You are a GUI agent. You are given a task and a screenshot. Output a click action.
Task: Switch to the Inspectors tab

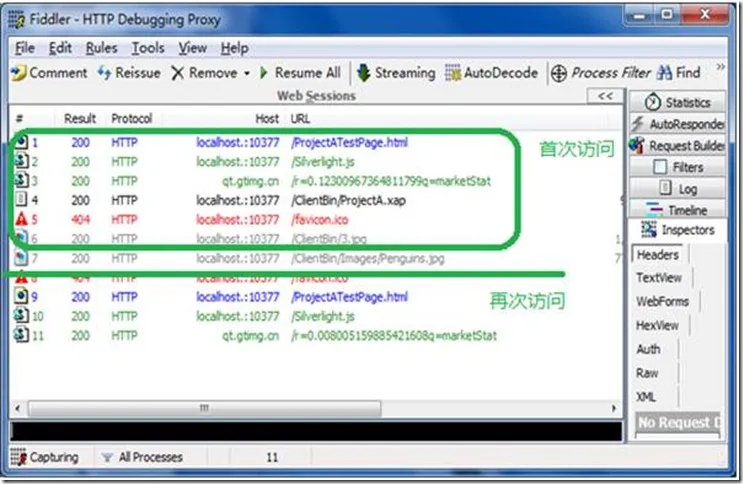tap(678, 230)
